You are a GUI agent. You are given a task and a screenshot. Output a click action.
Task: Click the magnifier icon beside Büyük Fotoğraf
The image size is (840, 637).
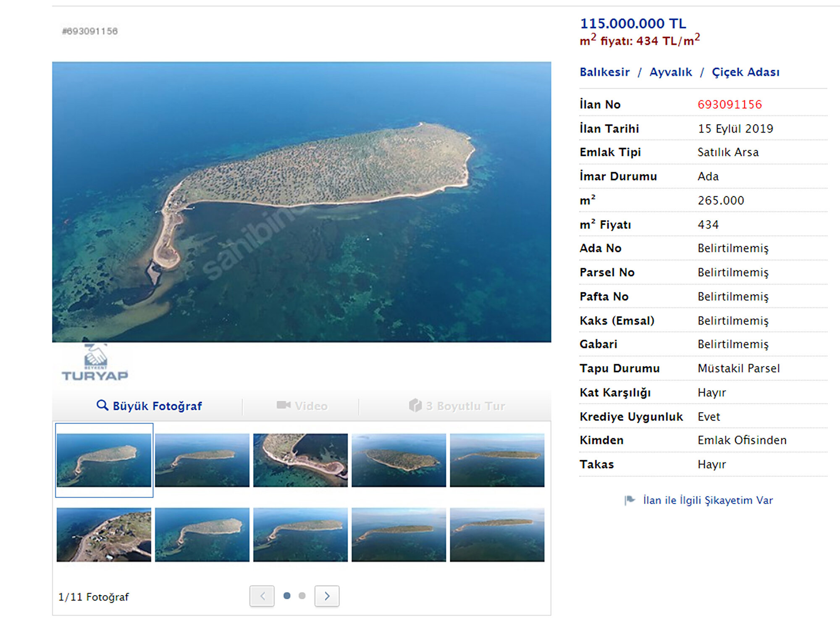pyautogui.click(x=102, y=405)
